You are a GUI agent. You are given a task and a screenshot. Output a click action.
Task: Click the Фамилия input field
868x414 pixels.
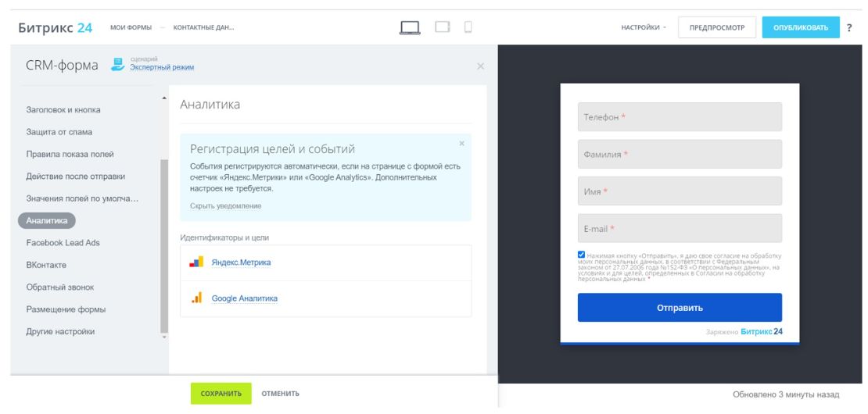coord(680,154)
